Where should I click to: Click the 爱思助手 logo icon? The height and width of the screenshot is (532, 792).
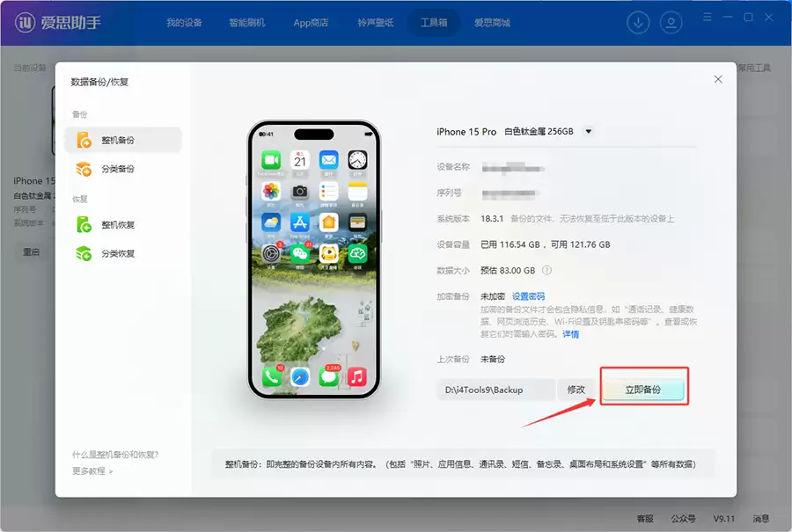25,22
